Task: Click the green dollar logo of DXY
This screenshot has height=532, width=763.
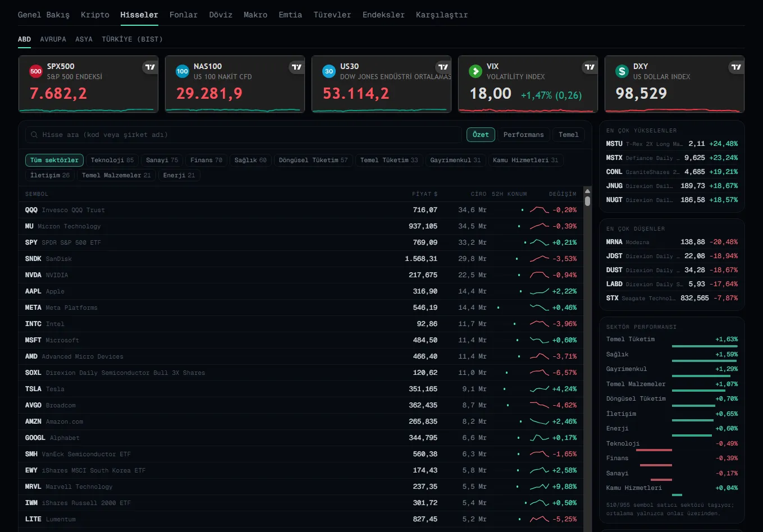Action: pos(622,71)
